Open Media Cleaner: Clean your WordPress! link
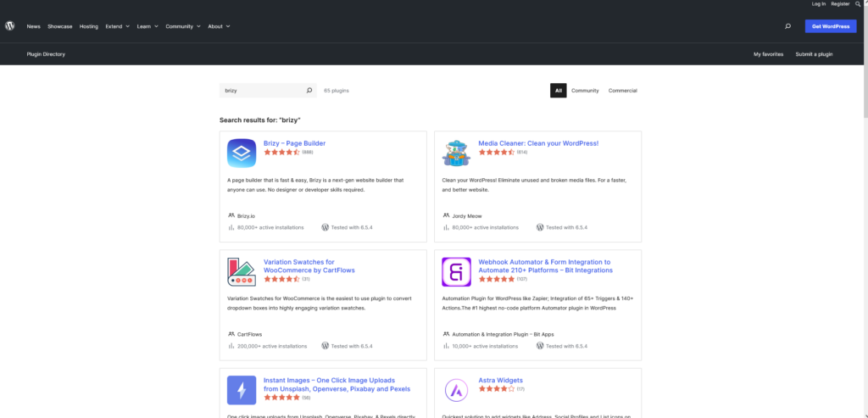The height and width of the screenshot is (418, 868). (x=538, y=143)
